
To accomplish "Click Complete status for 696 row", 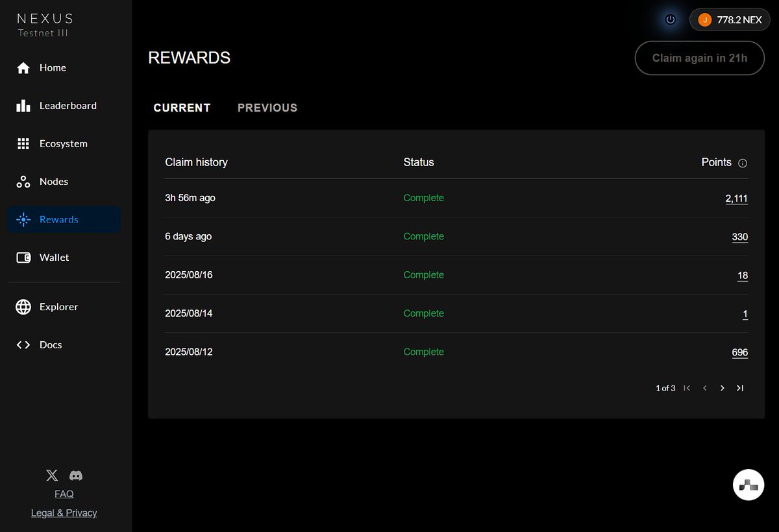I will (424, 352).
